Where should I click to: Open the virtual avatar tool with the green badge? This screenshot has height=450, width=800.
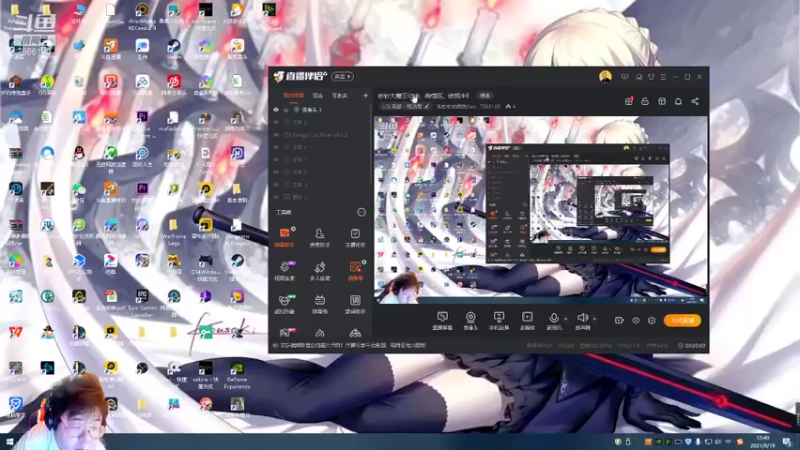[x=285, y=304]
